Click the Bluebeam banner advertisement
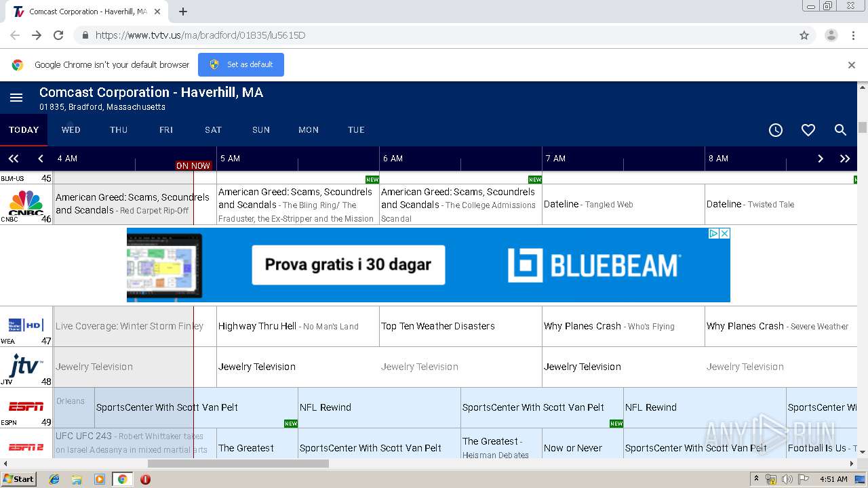This screenshot has height=488, width=868. point(429,265)
